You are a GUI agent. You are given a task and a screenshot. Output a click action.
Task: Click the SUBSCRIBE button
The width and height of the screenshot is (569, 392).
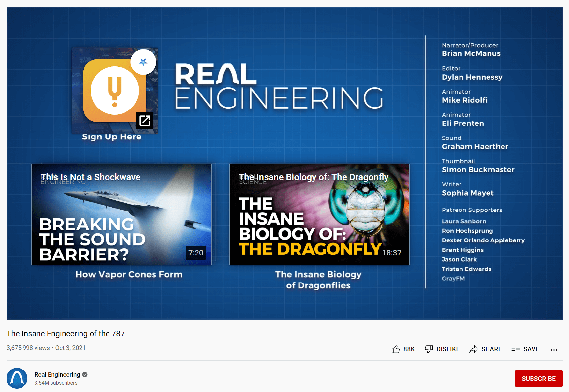coord(539,379)
